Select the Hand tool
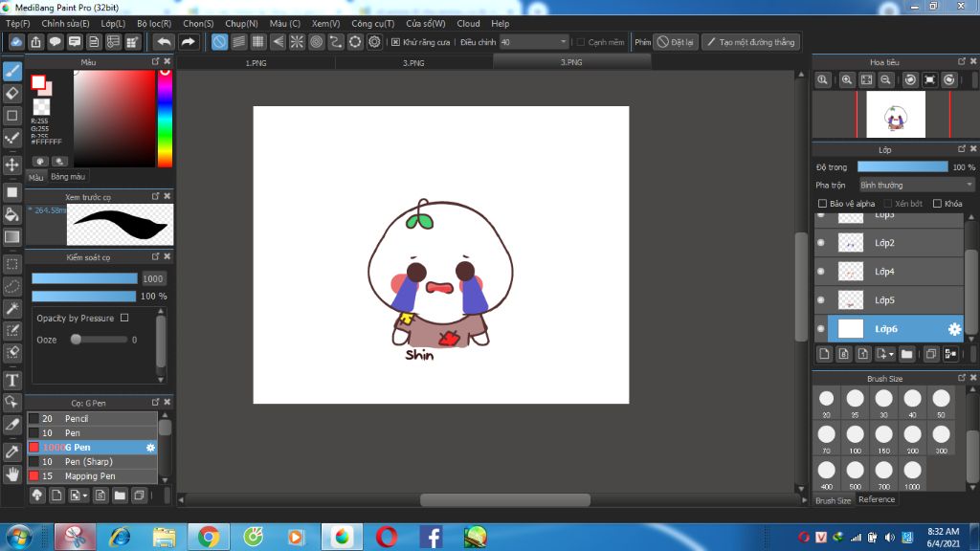This screenshot has width=980, height=551. [x=11, y=474]
